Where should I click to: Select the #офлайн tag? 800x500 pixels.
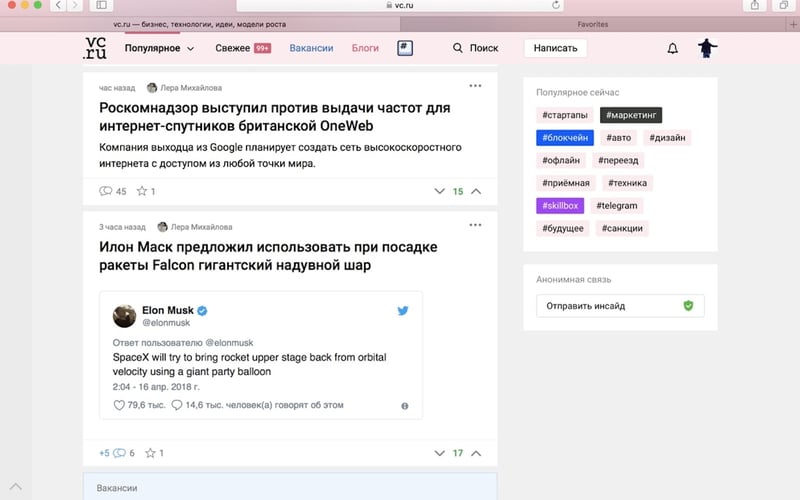tap(561, 160)
